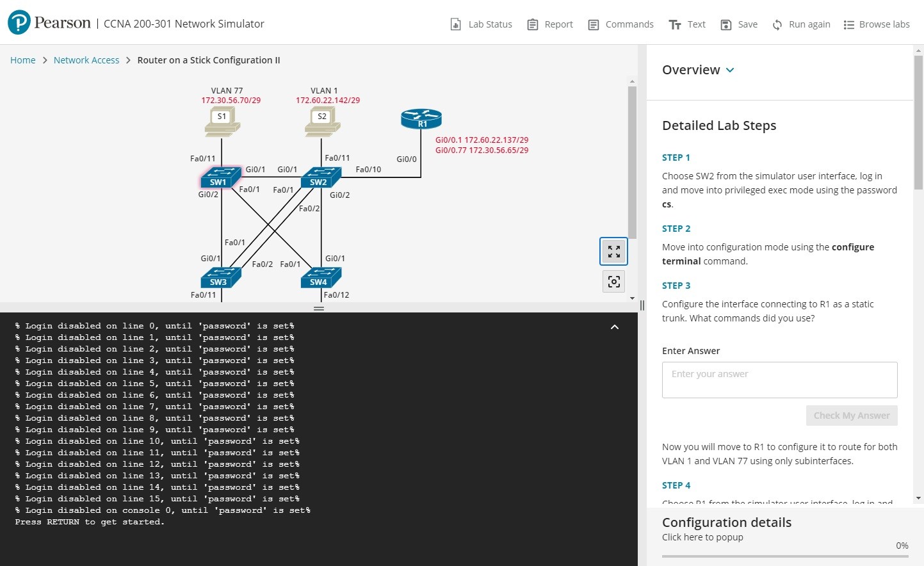The image size is (924, 566).
Task: Click the Save disk icon
Action: tap(726, 25)
